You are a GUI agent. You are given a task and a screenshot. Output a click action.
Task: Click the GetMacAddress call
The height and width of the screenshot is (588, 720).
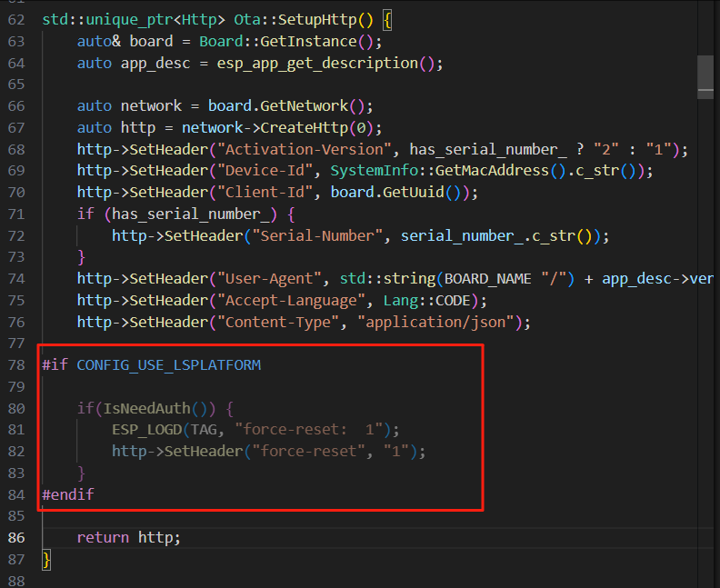coord(492,171)
